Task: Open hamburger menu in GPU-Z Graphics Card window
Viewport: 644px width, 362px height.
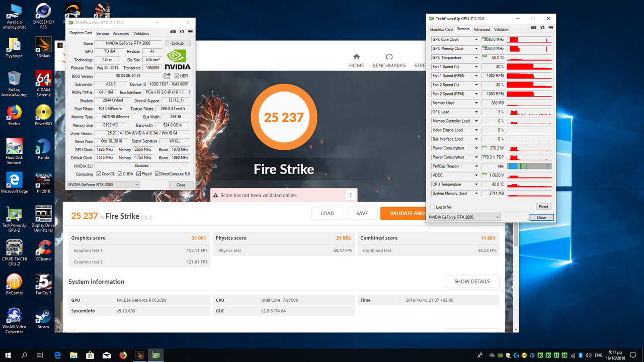Action: (x=190, y=32)
